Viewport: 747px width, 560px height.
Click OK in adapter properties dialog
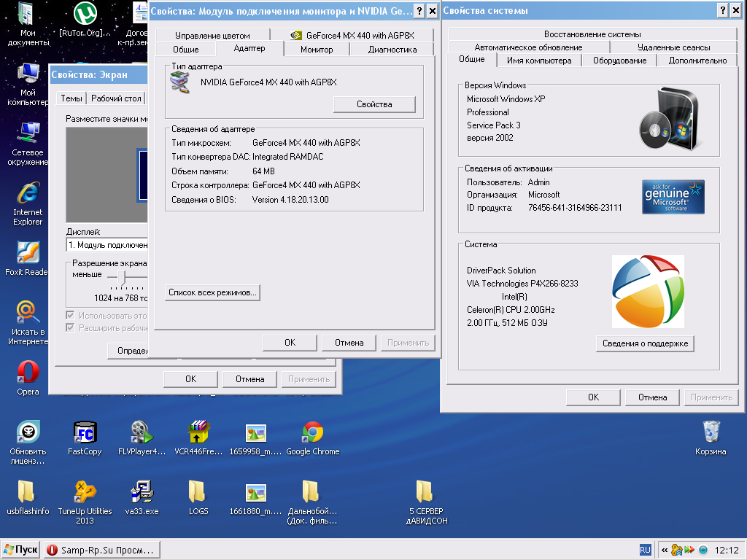point(290,343)
